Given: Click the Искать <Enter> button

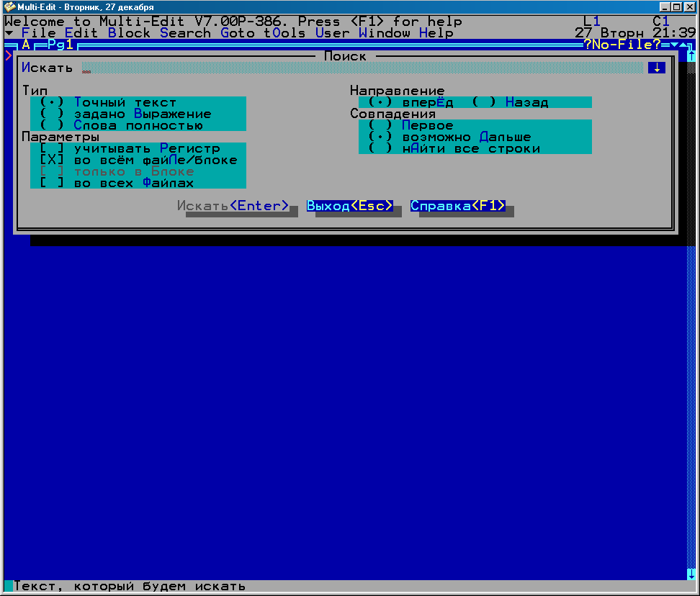Looking at the screenshot, I should point(233,206).
